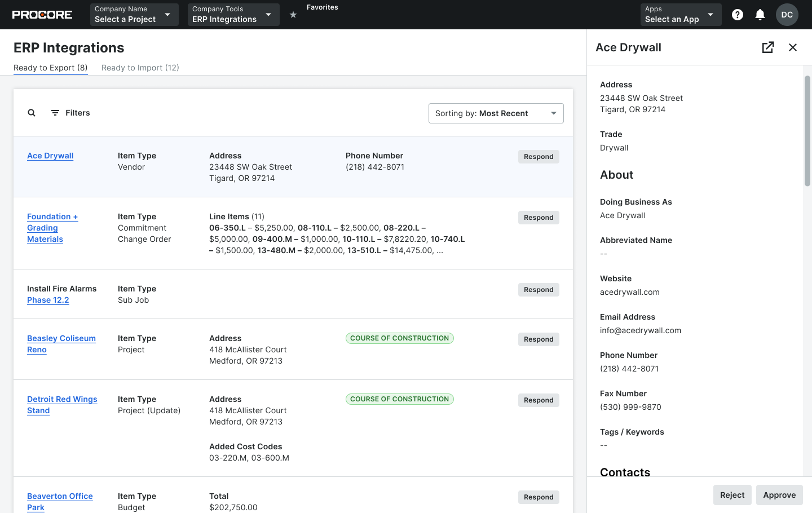Click the search magnifier icon
The width and height of the screenshot is (812, 513).
32,113
